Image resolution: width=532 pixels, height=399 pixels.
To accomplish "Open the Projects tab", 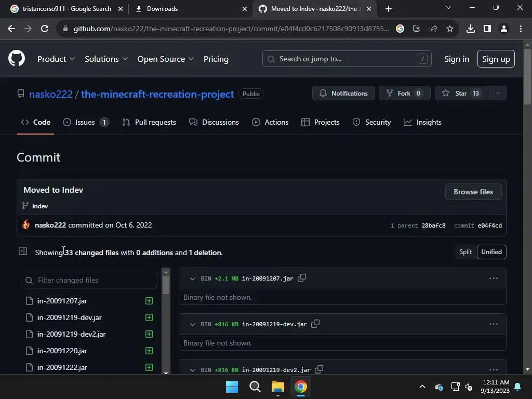I will 320,122.
